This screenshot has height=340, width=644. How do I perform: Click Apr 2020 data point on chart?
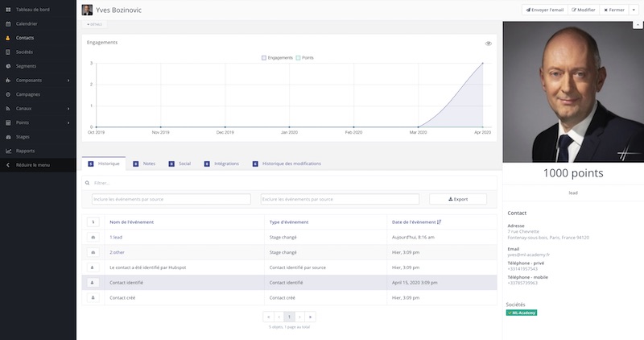(482, 64)
